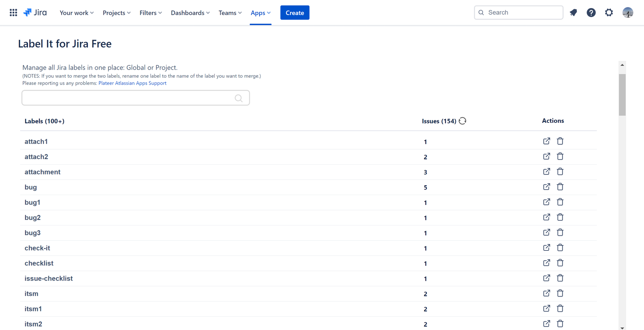The height and width of the screenshot is (330, 644).
Task: Delete the bug1 label
Action: point(560,202)
